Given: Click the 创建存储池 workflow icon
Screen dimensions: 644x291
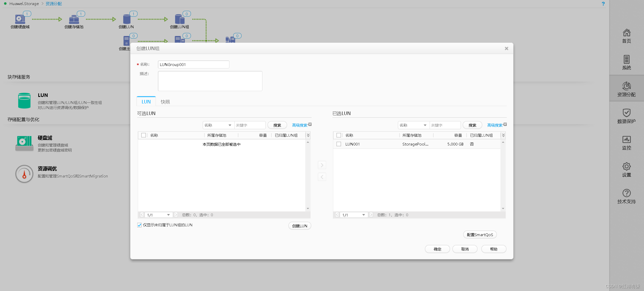Looking at the screenshot, I should (x=74, y=19).
